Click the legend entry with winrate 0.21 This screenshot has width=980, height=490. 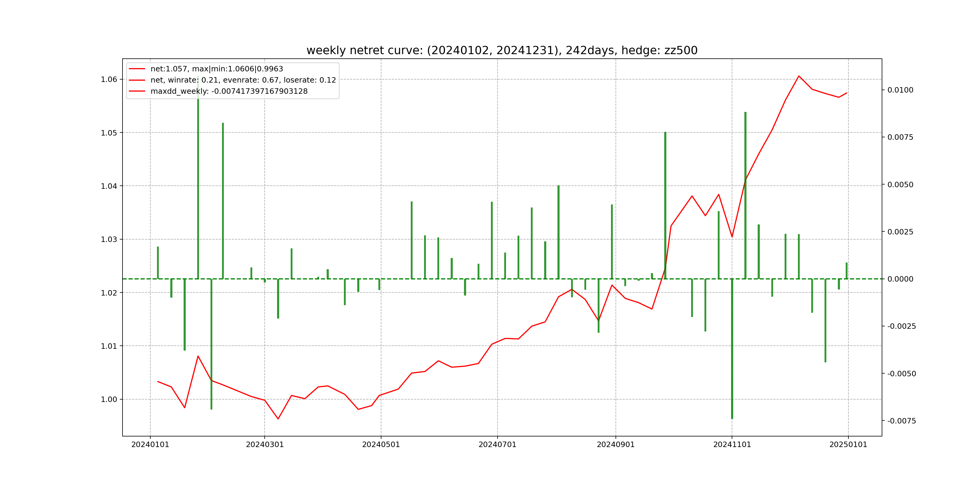pos(243,80)
